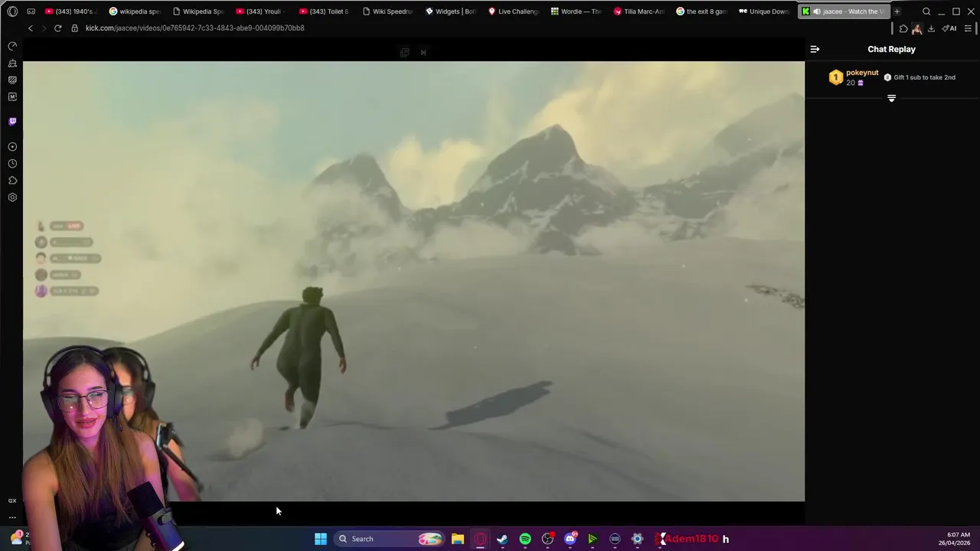Click the 'Chat Replay' heading
The image size is (980, 551).
891,49
